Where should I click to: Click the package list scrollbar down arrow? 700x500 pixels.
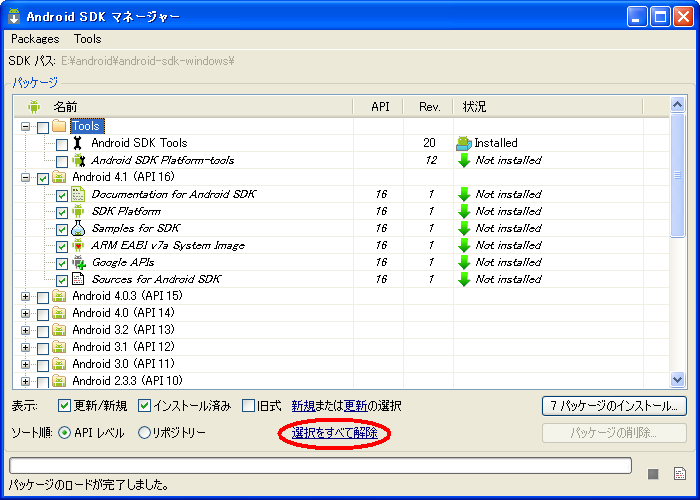pyautogui.click(x=677, y=379)
